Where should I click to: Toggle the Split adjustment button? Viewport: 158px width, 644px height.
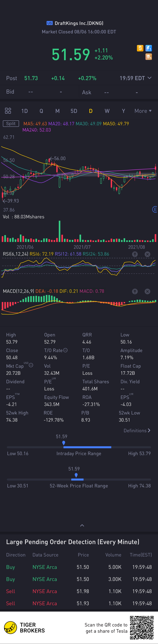tap(11, 123)
